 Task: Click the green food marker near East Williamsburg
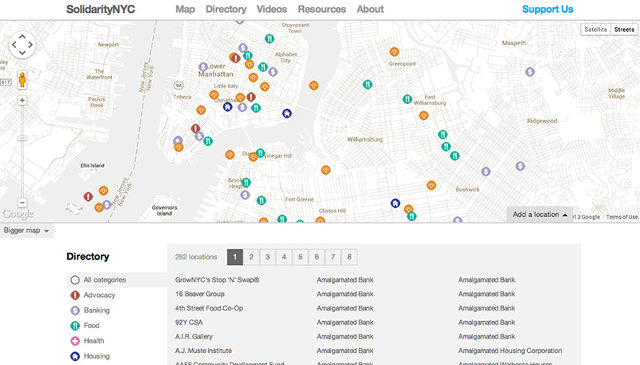coord(407,99)
